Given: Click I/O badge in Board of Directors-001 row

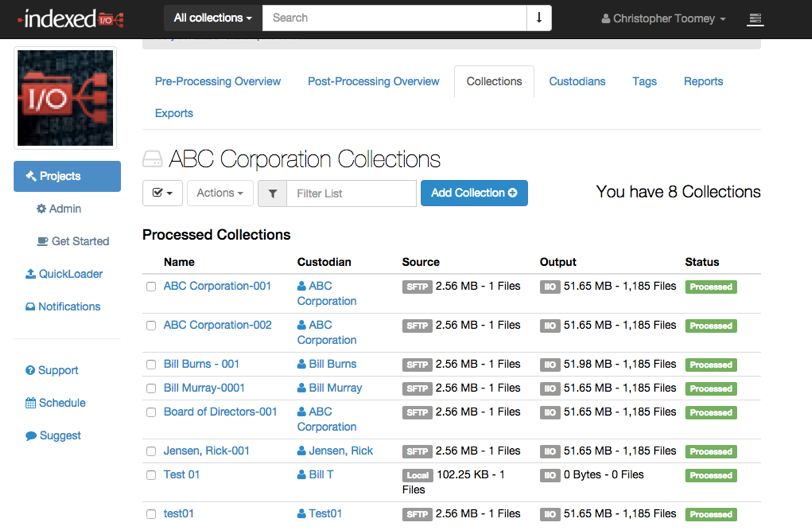Looking at the screenshot, I should click(x=550, y=413).
